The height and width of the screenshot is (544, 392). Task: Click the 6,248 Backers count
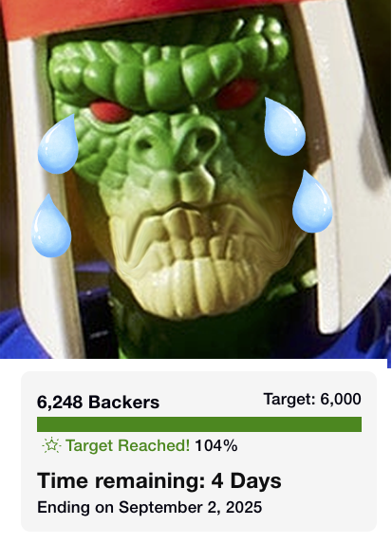click(x=98, y=403)
